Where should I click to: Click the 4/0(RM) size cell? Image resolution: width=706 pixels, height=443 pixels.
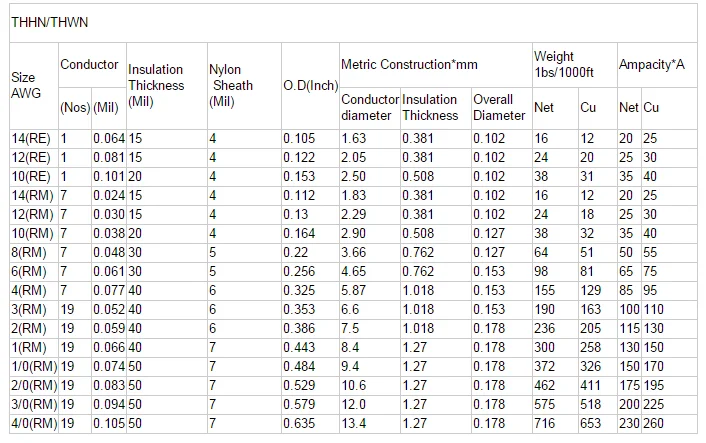point(34,425)
